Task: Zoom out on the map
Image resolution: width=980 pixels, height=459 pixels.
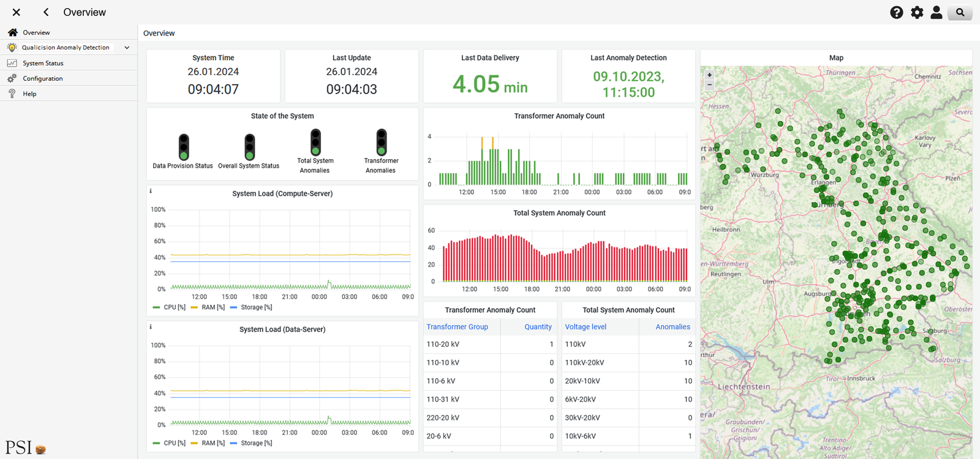Action: (709, 85)
